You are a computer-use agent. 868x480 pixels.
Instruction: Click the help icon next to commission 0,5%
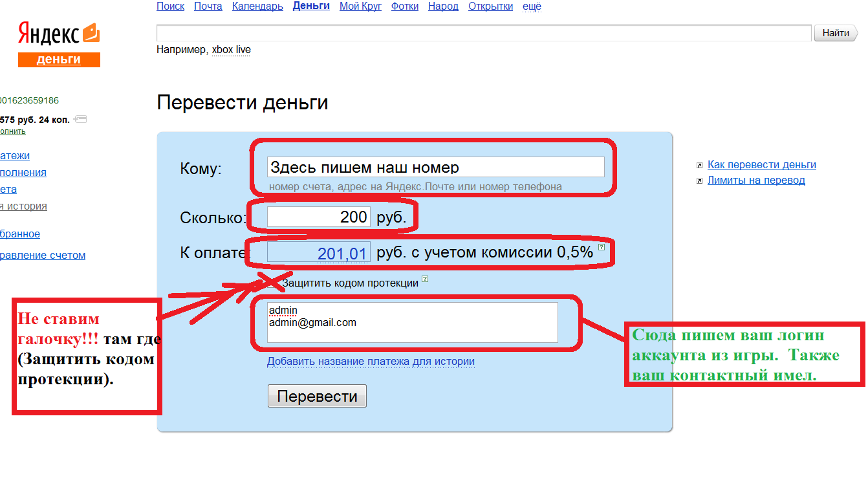click(602, 247)
